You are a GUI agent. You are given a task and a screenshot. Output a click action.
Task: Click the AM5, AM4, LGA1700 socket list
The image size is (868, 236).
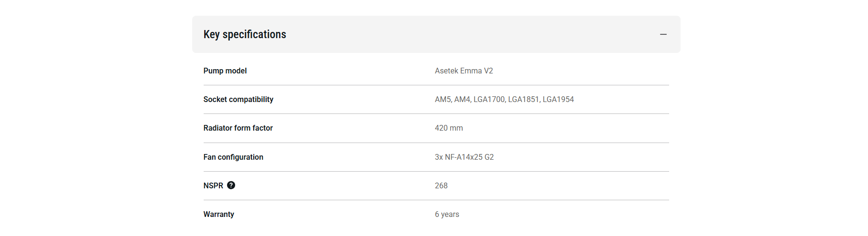click(504, 99)
